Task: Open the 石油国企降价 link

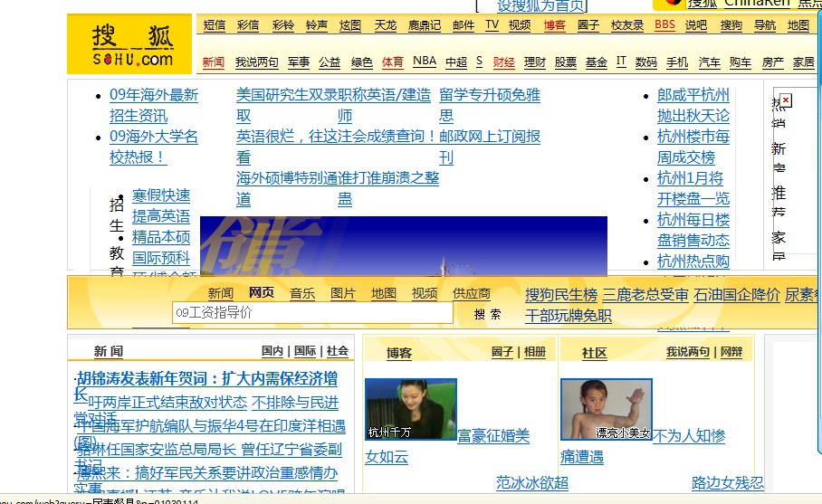Action: 737,295
